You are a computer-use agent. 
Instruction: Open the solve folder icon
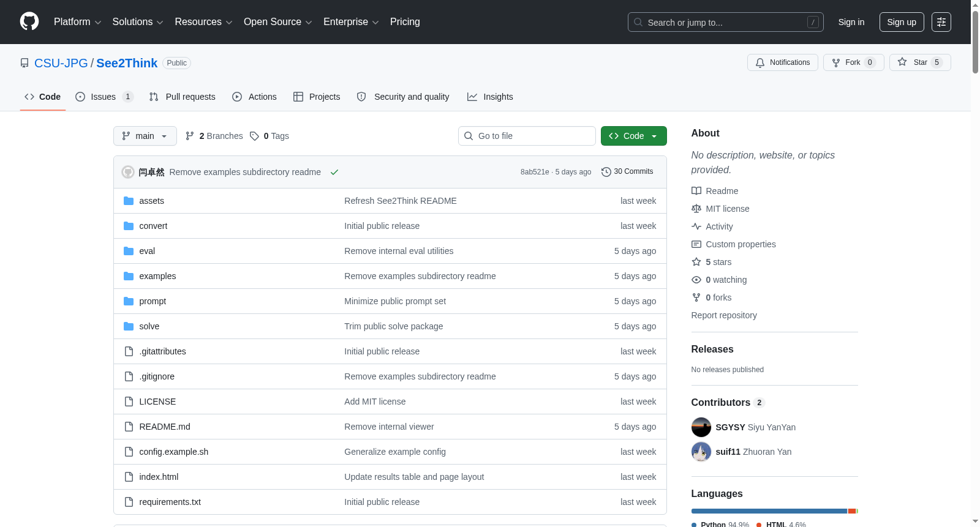pyautogui.click(x=129, y=326)
